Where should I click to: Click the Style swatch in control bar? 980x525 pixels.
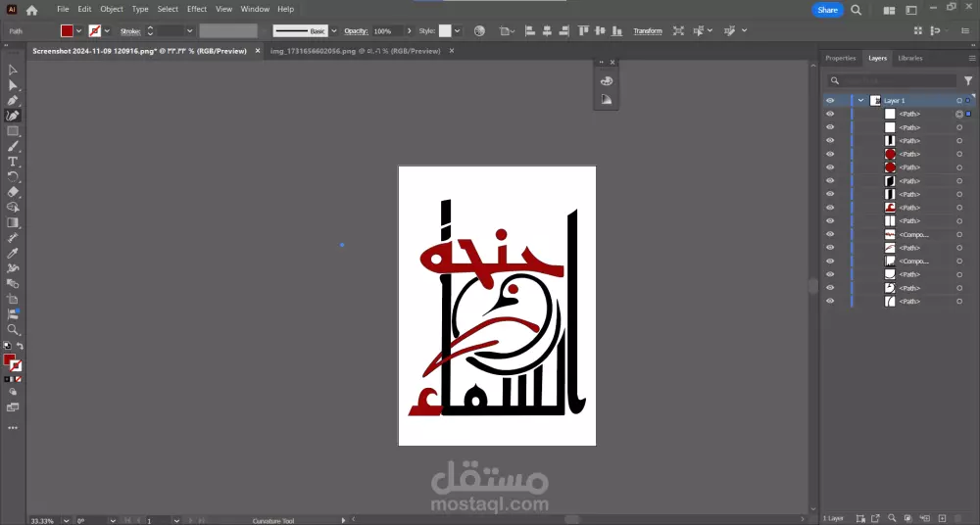(x=445, y=30)
